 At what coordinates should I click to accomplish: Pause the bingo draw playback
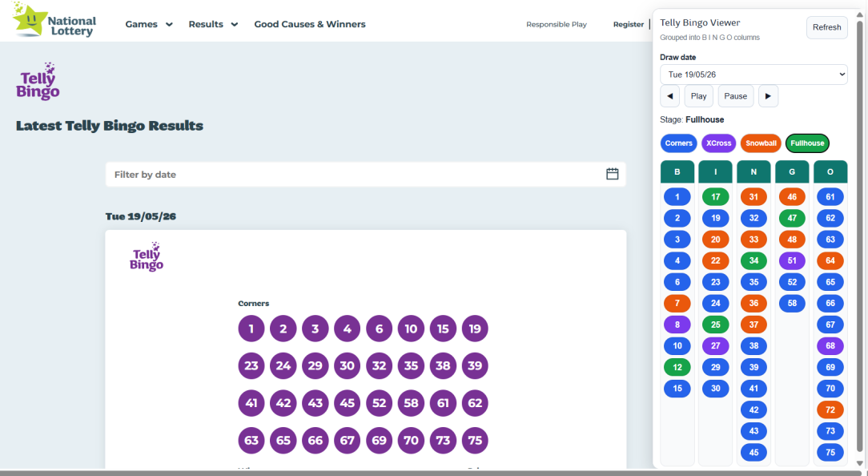[736, 96]
